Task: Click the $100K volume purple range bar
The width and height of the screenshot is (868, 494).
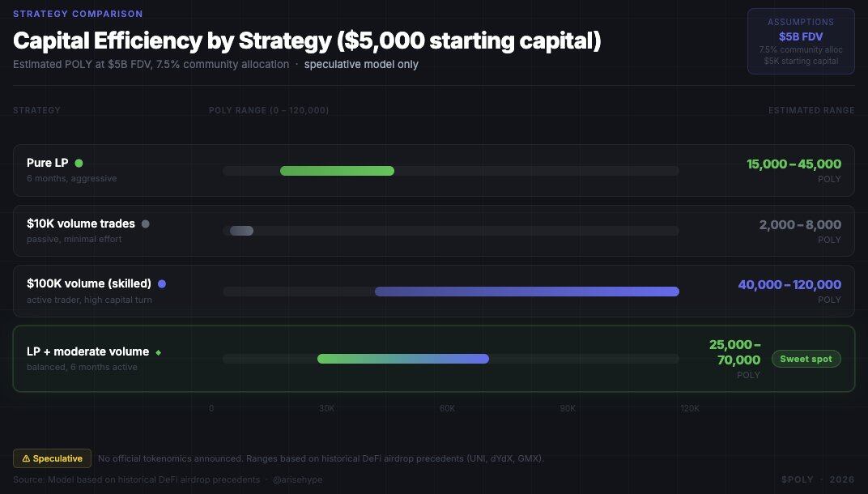Action: [526, 292]
